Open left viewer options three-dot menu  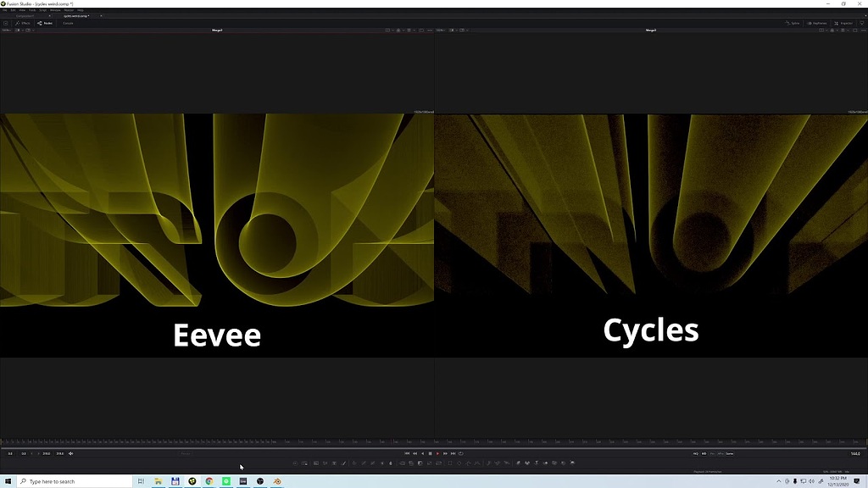click(430, 30)
